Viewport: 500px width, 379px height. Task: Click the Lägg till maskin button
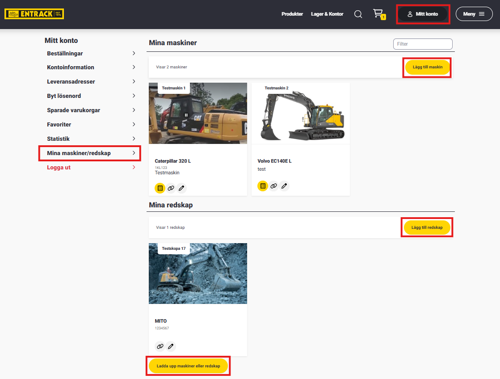(x=427, y=67)
